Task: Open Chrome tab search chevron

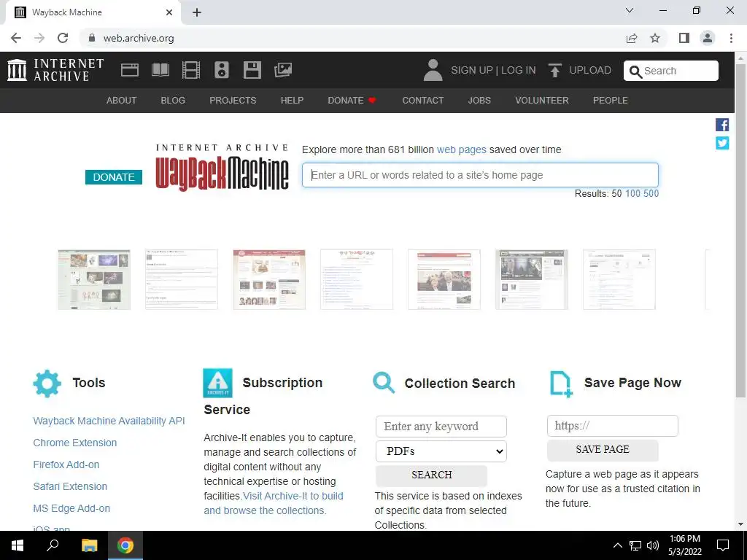Action: coord(630,10)
